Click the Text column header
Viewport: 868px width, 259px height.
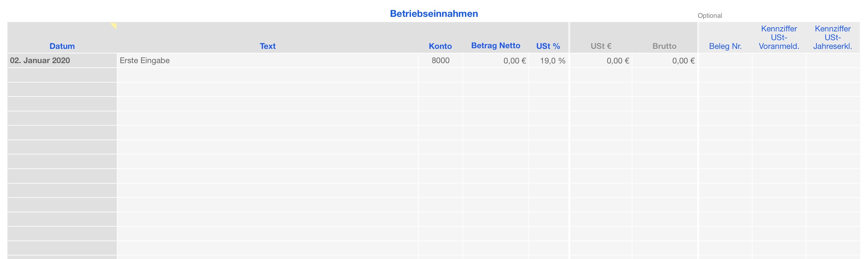pos(268,46)
